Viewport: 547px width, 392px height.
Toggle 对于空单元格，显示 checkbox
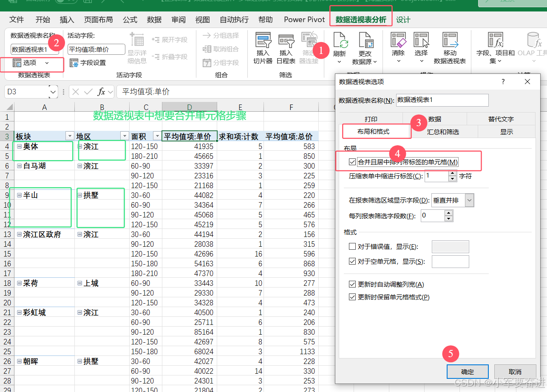click(352, 261)
